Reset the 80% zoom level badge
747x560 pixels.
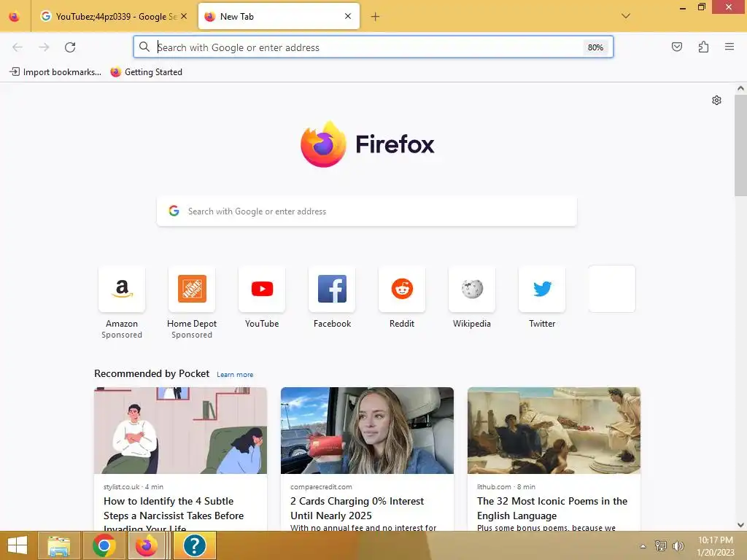click(595, 47)
